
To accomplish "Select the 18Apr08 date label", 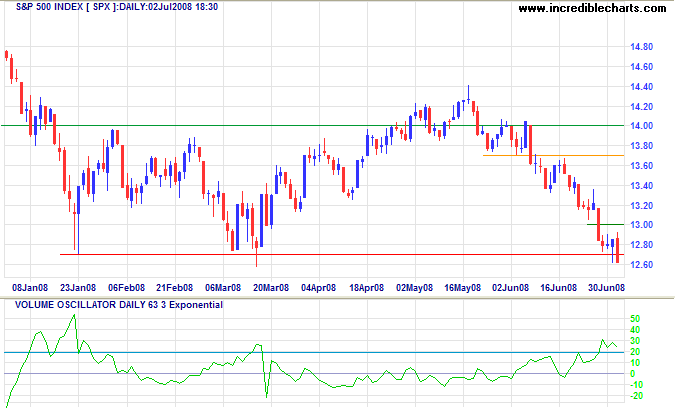I will (x=366, y=288).
